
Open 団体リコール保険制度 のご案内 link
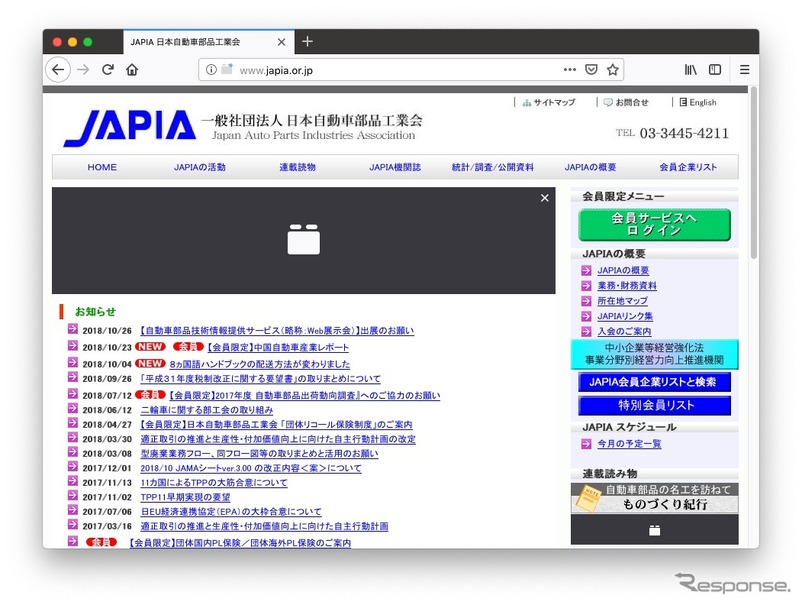tap(276, 424)
